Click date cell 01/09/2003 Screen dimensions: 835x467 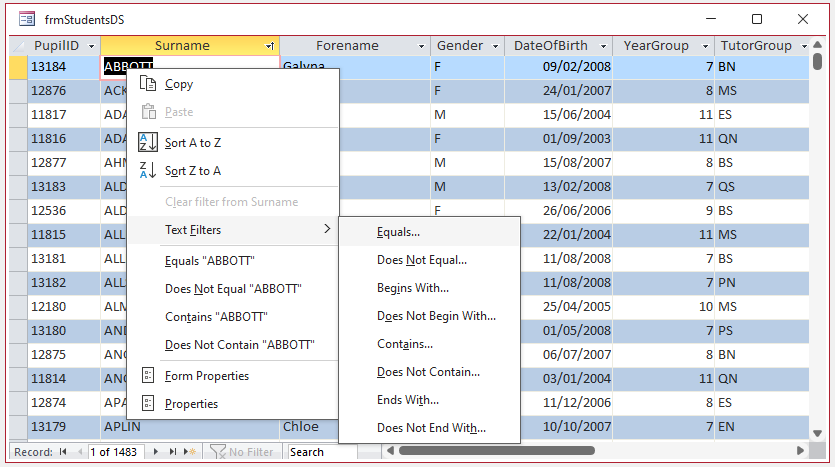[x=559, y=138]
